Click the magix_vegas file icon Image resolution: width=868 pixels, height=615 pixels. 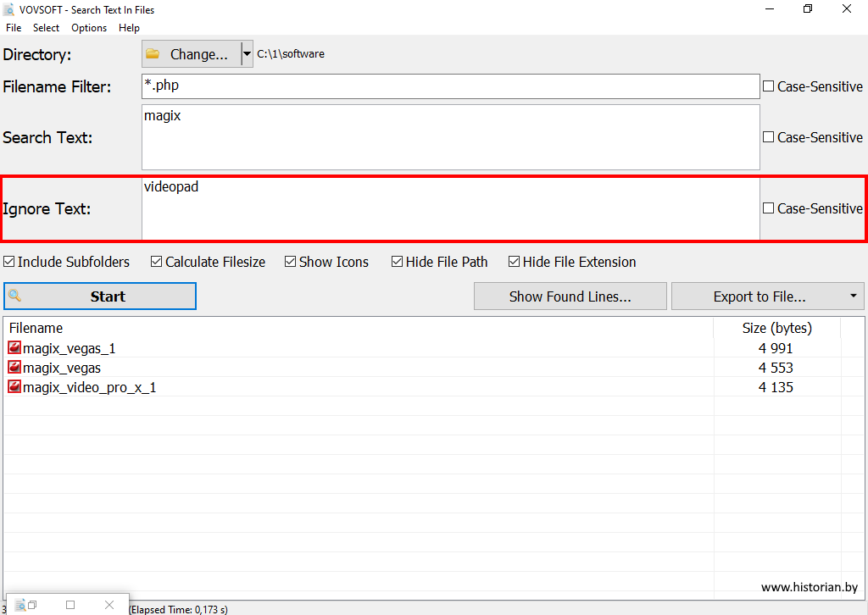[x=14, y=368]
